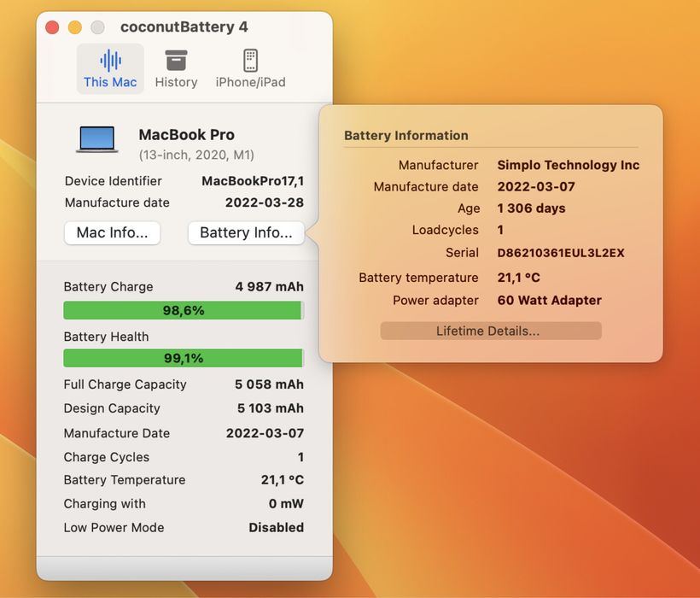The width and height of the screenshot is (700, 598).
Task: Select the serial D86210361EUL3L2EX
Action: [x=561, y=253]
